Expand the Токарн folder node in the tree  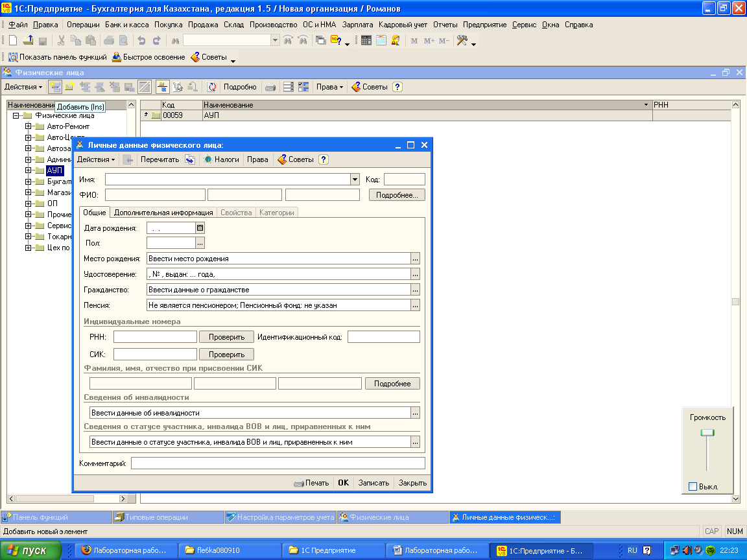point(28,237)
